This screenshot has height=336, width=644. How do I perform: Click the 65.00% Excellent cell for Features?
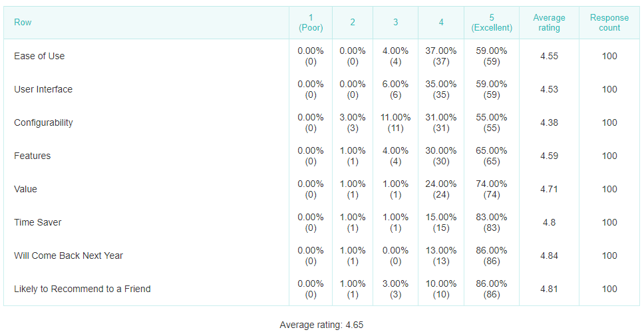[492, 156]
